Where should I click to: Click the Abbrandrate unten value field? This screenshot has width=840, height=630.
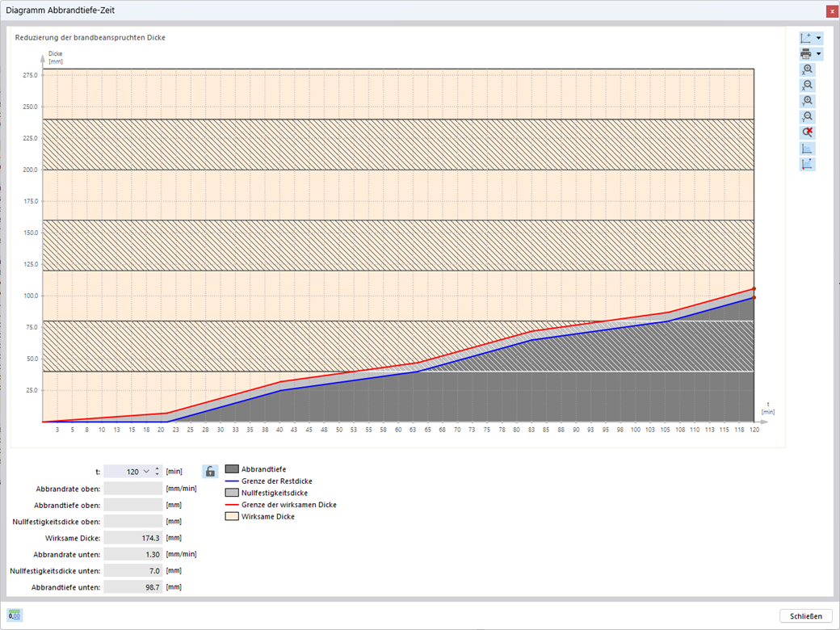[132, 554]
